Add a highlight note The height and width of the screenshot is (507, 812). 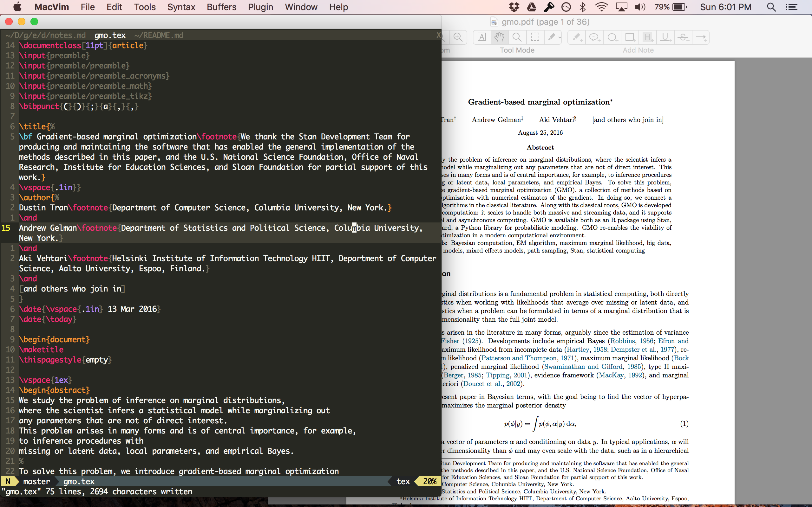click(x=648, y=37)
